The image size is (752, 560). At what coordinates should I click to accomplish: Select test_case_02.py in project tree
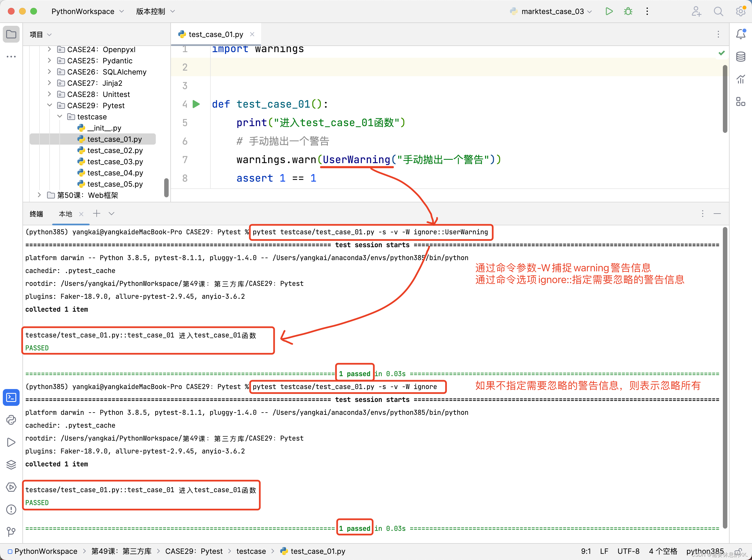click(110, 150)
